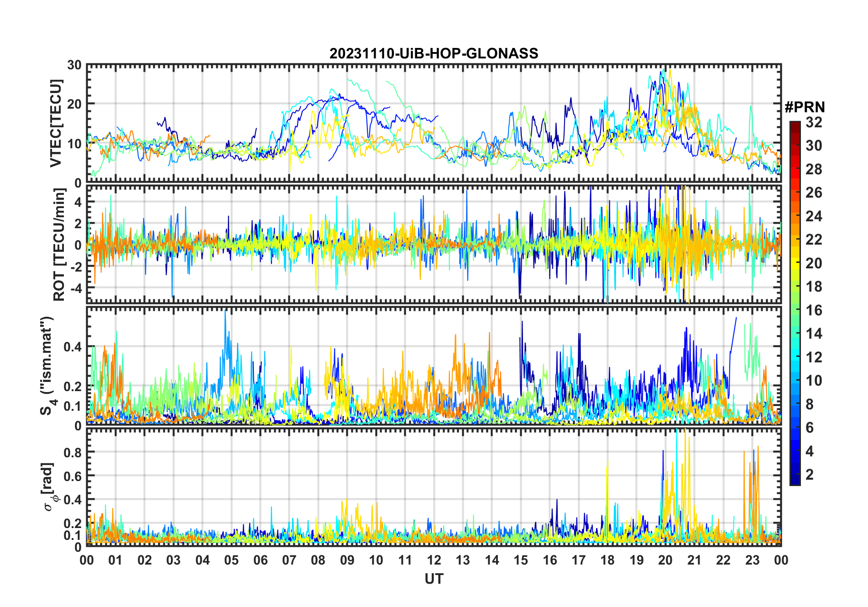Click ROT panel y-tick label -4
The width and height of the screenshot is (868, 607).
coord(76,288)
